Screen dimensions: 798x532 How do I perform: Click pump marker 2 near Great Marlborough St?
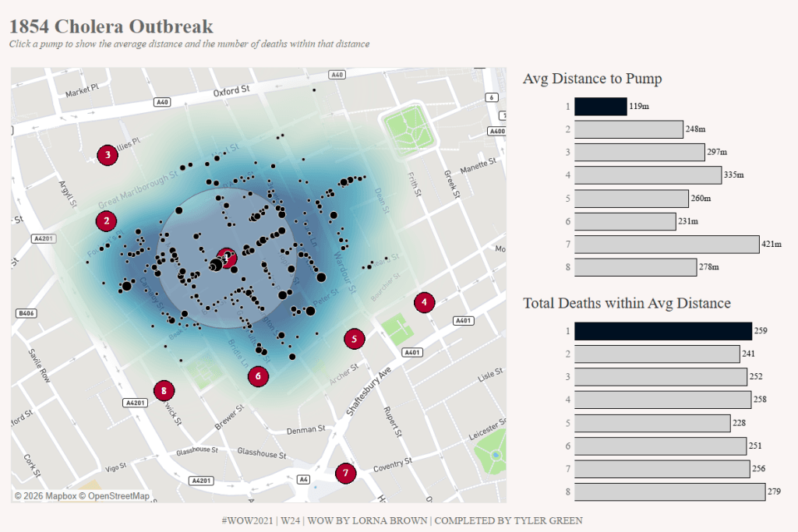point(105,220)
